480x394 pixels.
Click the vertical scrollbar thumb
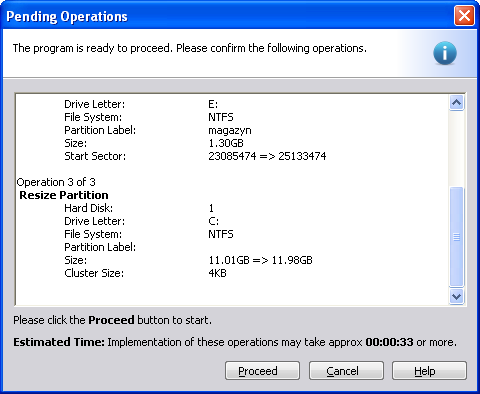coord(456,237)
